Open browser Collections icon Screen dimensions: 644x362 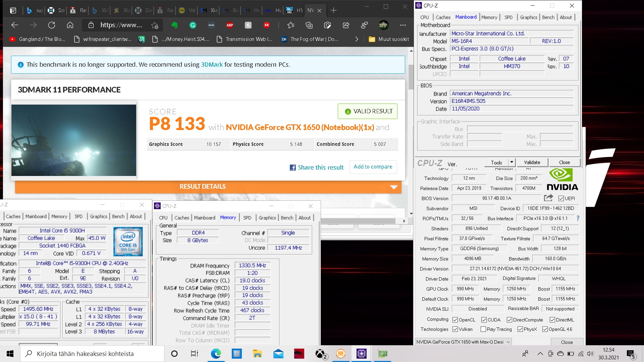[309, 25]
